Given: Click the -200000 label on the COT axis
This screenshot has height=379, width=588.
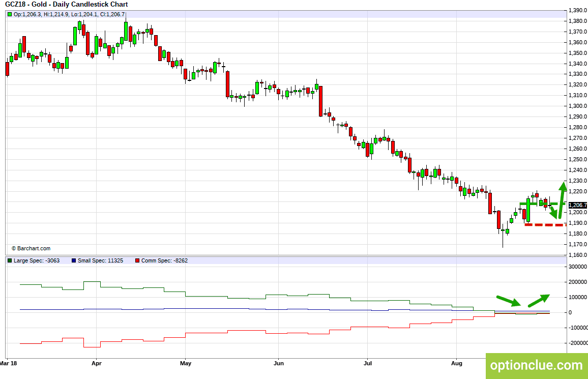Looking at the screenshot, I should coord(577,343).
